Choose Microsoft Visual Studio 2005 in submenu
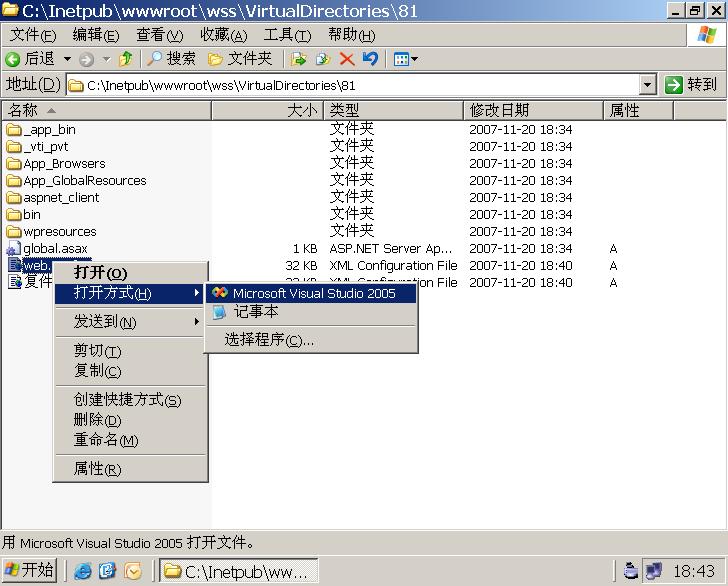 click(313, 293)
